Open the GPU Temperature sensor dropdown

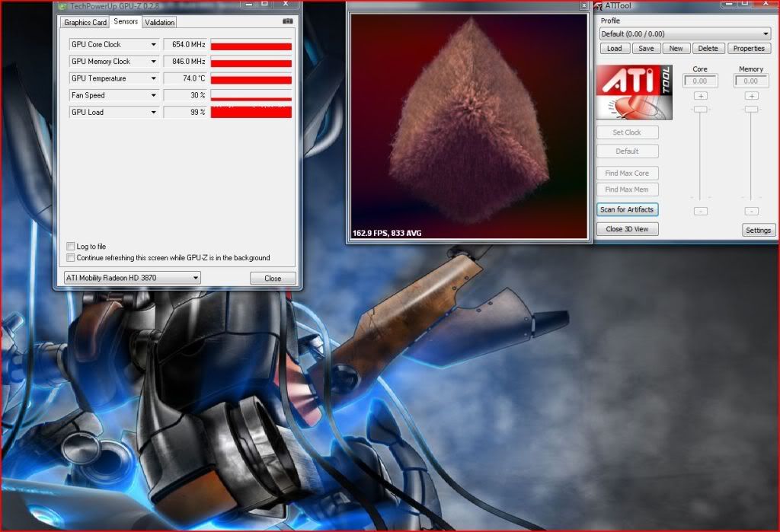154,78
